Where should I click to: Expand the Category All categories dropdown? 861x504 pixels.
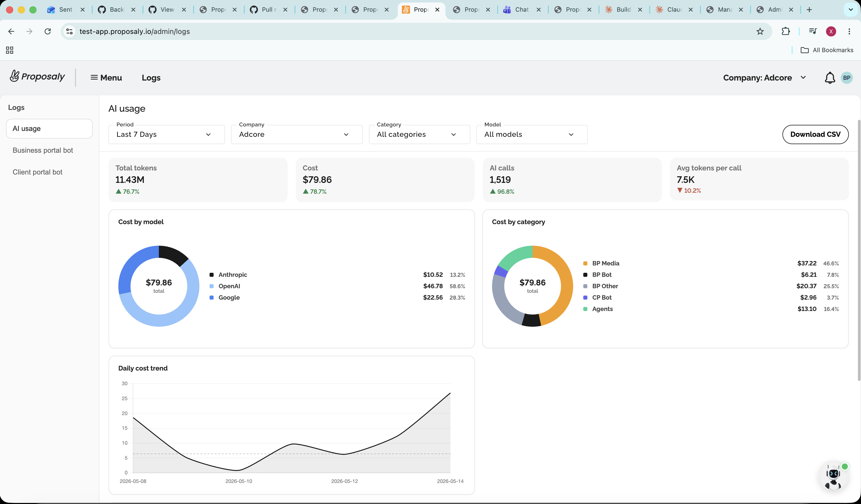(419, 134)
